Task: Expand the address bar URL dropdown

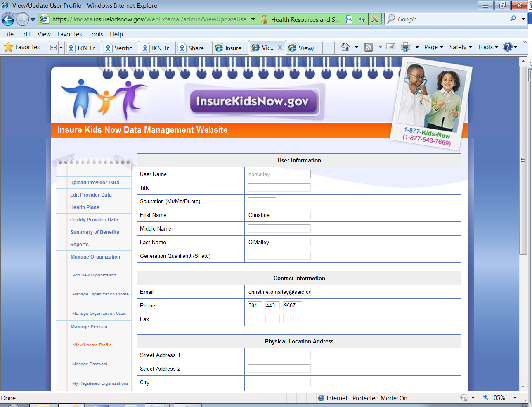Action: click(x=253, y=19)
